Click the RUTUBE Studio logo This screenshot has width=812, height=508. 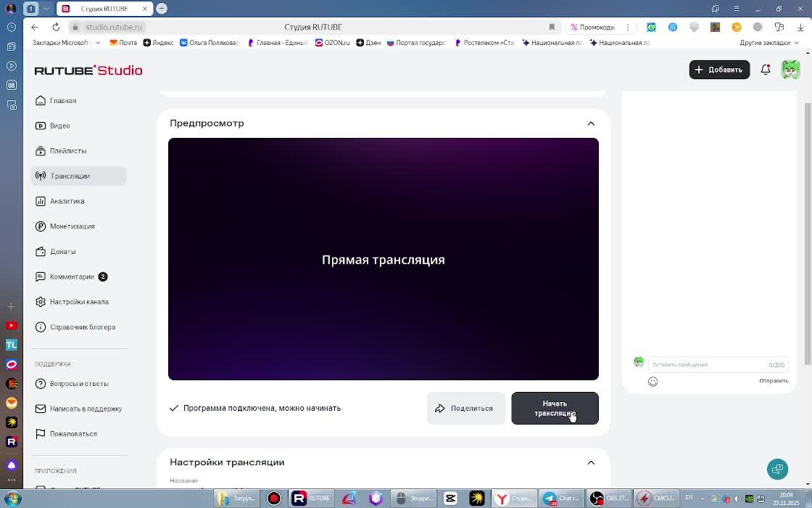click(x=88, y=70)
